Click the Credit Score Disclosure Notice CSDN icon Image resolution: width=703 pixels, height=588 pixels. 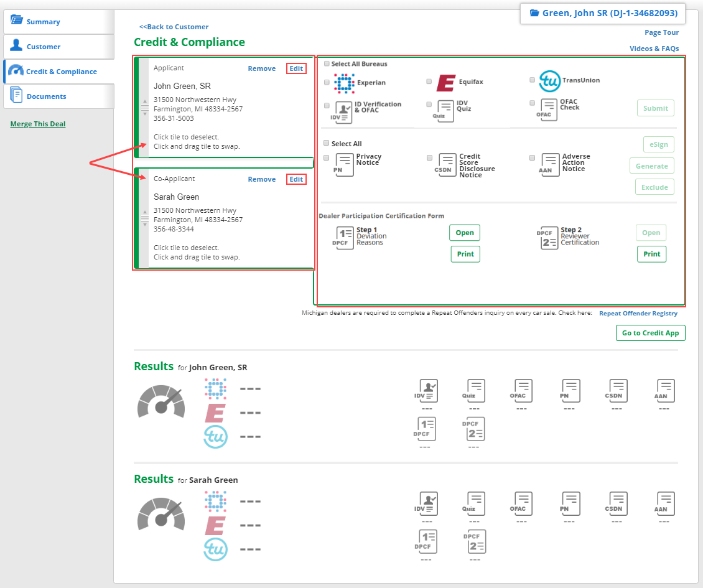coord(447,165)
